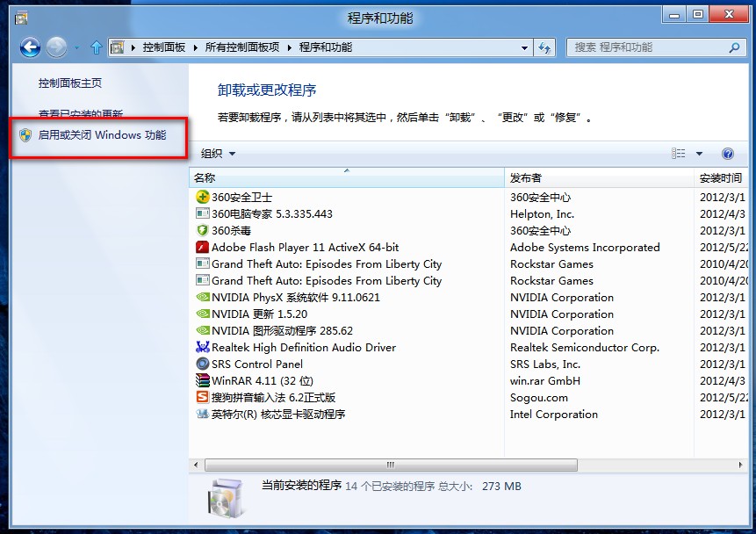
Task: Open 启用或关闭 Windows 功能 link
Action: 102,135
